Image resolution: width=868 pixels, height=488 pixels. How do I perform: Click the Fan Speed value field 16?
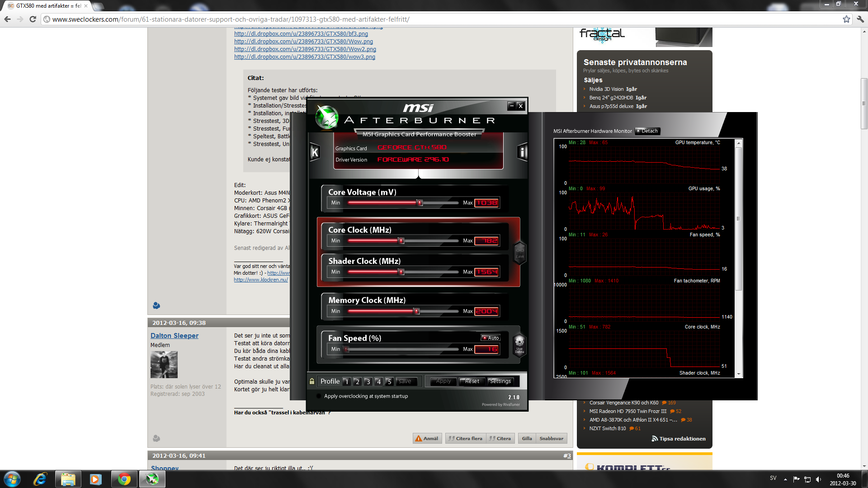(x=487, y=349)
